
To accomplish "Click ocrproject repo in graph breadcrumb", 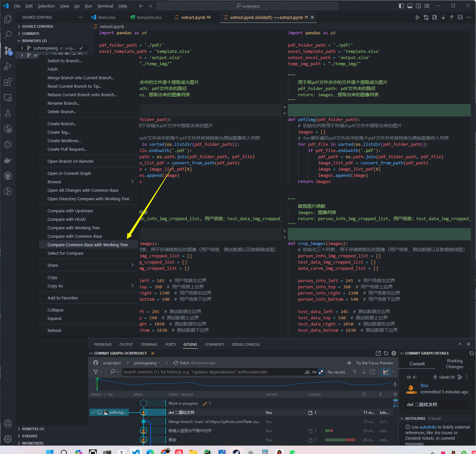I will point(112,363).
